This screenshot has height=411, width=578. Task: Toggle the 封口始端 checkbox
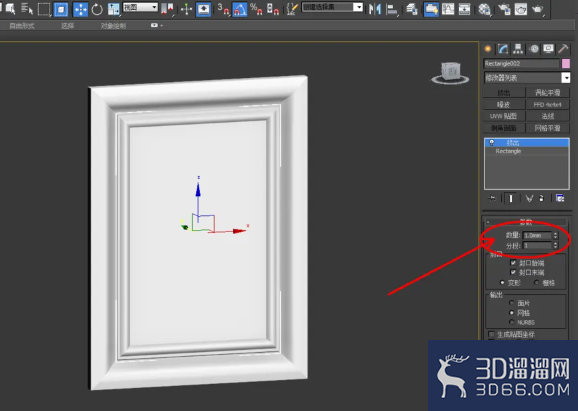point(513,262)
